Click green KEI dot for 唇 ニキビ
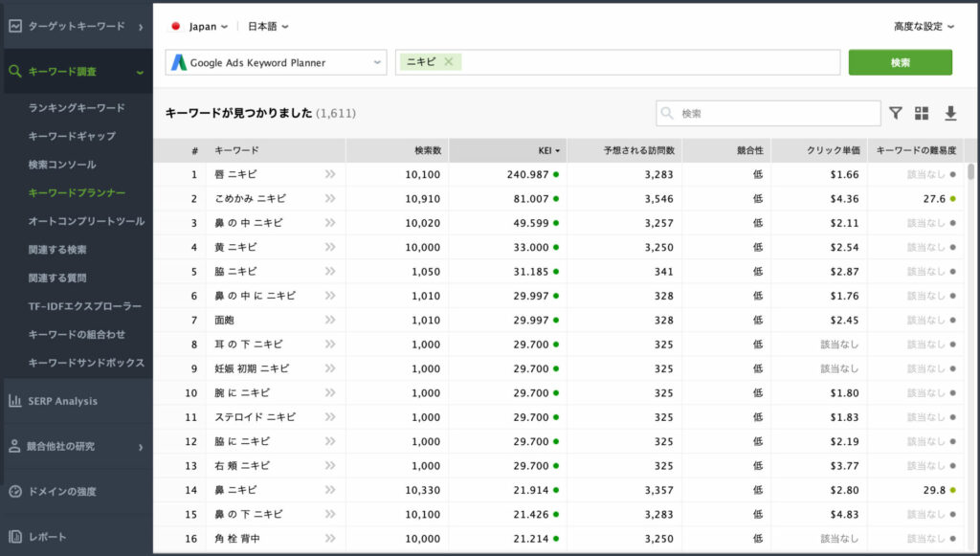This screenshot has width=980, height=556. click(556, 174)
